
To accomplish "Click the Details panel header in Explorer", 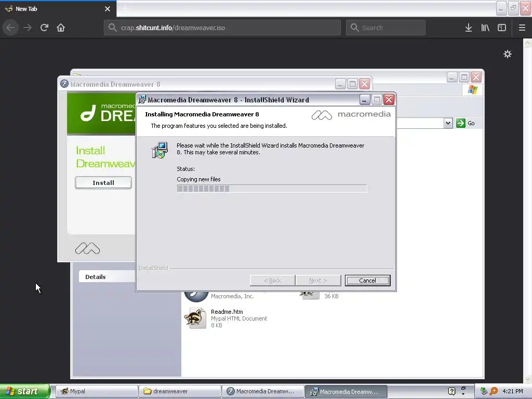I will tap(107, 276).
